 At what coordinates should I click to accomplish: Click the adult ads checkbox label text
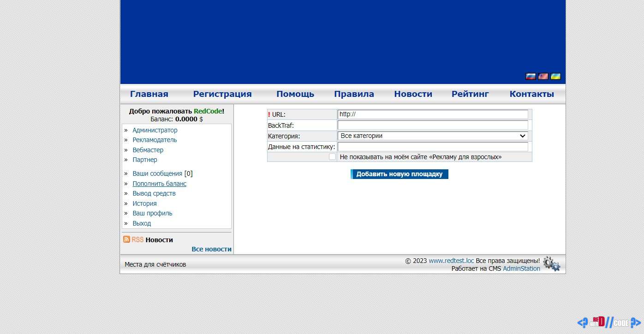(421, 157)
